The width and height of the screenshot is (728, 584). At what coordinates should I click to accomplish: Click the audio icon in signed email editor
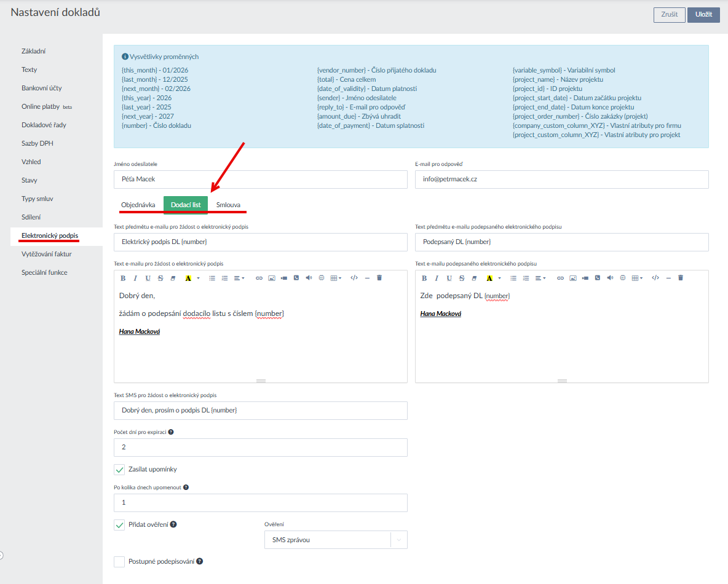610,278
